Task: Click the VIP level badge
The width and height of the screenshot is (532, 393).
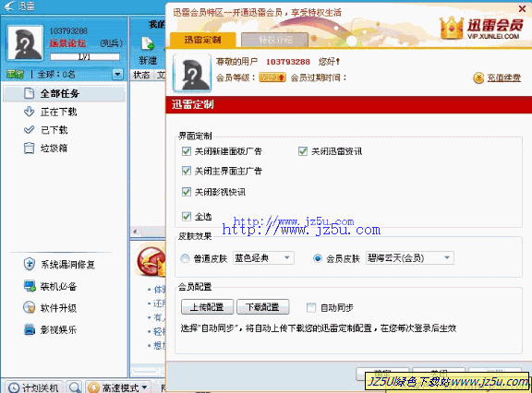Action: pos(272,77)
